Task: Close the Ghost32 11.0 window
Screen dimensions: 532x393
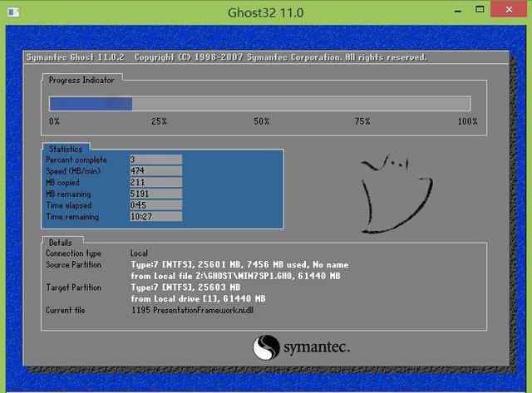Action: tap(508, 9)
